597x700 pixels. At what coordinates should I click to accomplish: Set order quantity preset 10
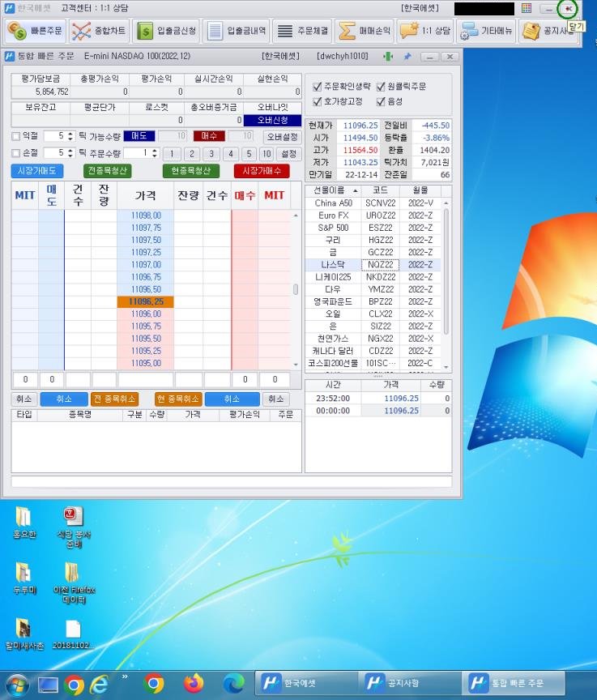coord(267,154)
